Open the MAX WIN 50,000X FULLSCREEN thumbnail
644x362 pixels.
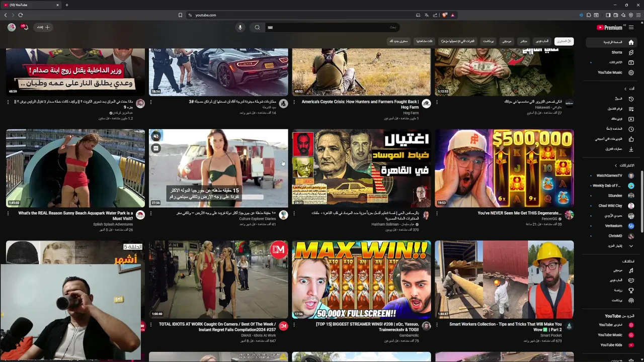361,280
